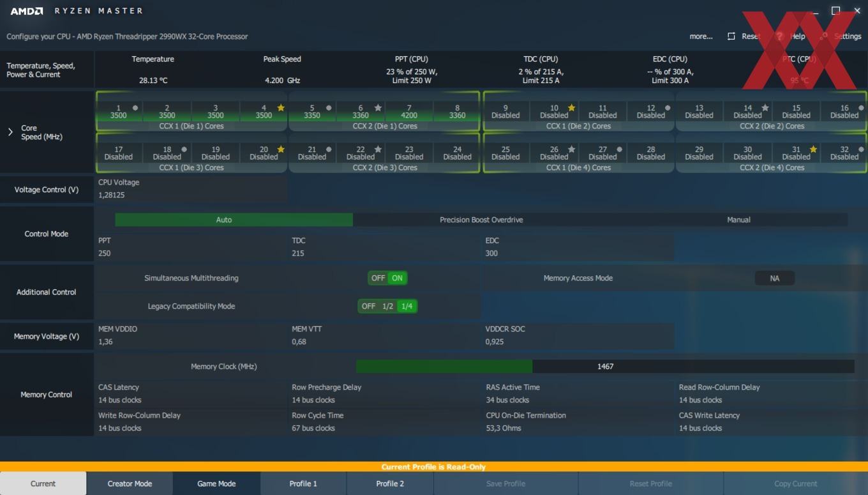Viewport: 868px width, 495px height.
Task: Click core 7 speed bar at 4200
Action: coord(409,116)
